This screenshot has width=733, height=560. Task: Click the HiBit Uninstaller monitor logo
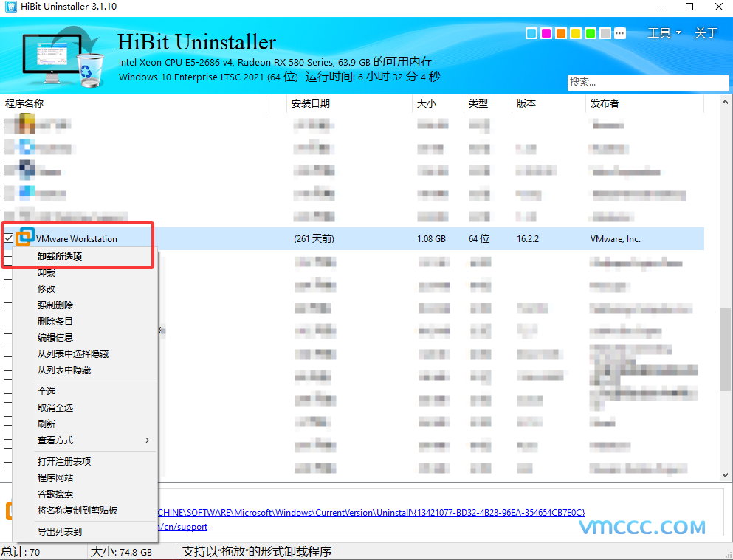coord(63,56)
